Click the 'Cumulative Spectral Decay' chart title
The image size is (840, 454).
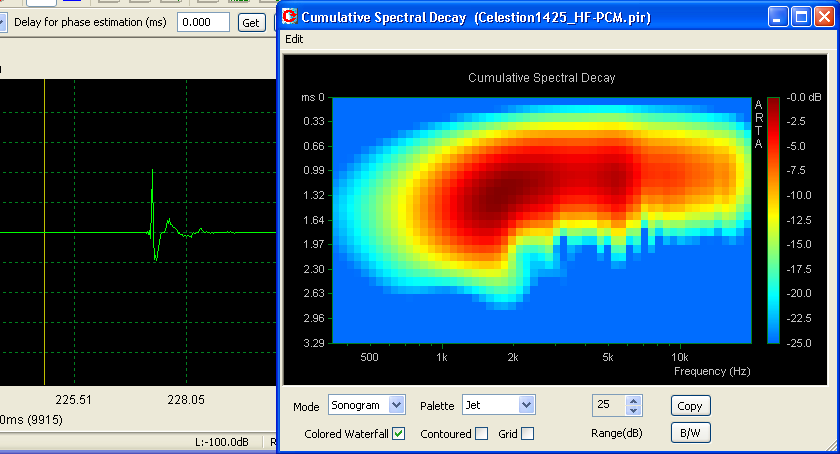tap(542, 78)
